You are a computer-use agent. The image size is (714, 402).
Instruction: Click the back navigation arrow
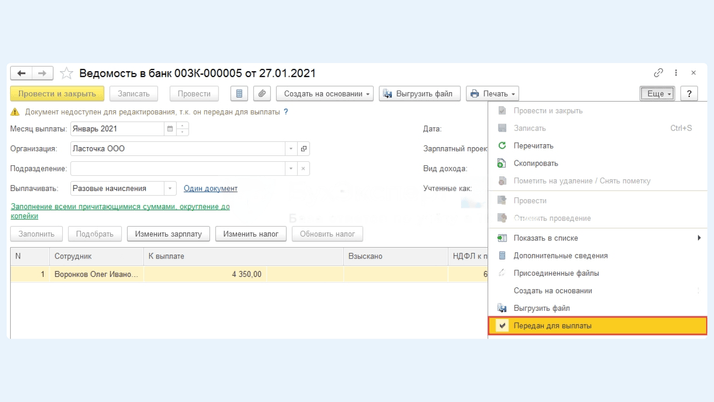click(21, 73)
